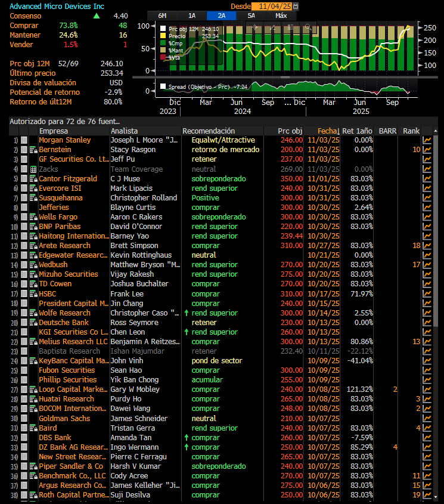Open the Mizuho Securities firm link

coord(69,274)
